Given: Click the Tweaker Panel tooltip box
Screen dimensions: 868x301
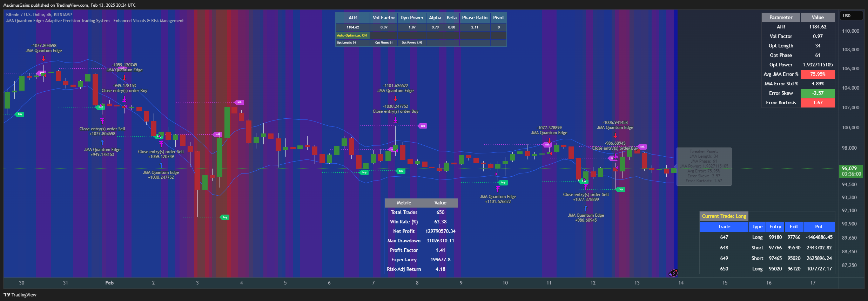Looking at the screenshot, I should [x=704, y=166].
